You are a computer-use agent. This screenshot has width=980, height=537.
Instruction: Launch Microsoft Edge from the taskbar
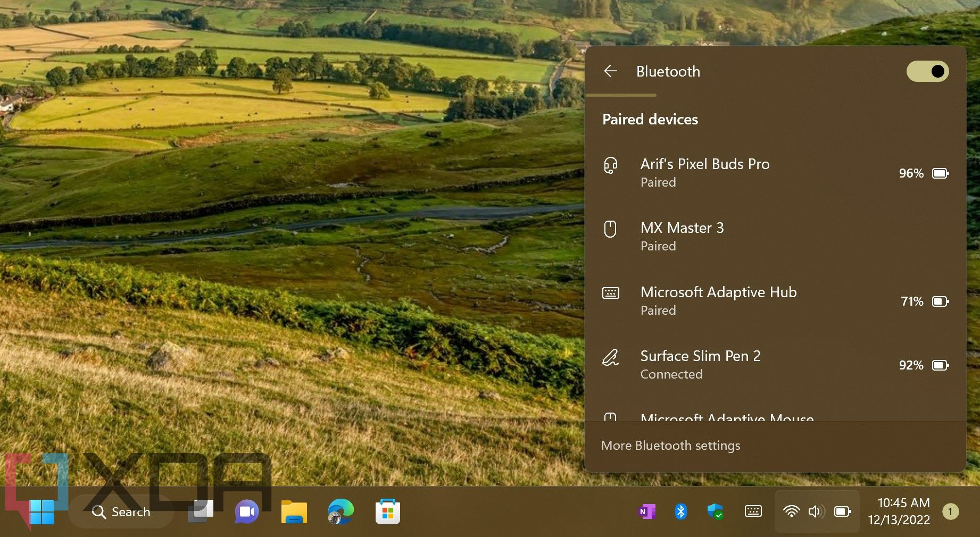click(340, 511)
